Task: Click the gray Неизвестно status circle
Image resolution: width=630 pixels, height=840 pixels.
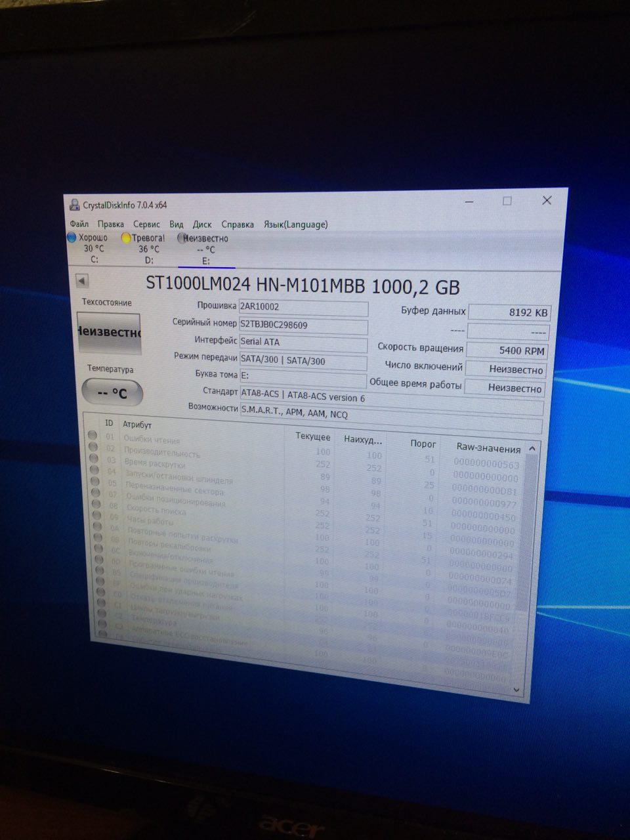Action: pyautogui.click(x=182, y=238)
